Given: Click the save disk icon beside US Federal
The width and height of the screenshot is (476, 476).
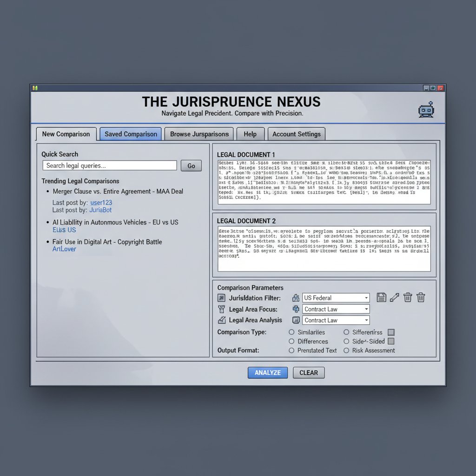Looking at the screenshot, I should click(x=381, y=297).
